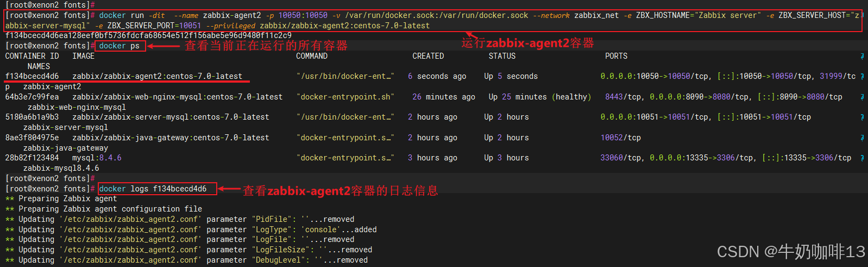Click the 'mysql:8.4.6' image entry
Image resolution: width=868 pixels, height=267 pixels.
click(97, 158)
